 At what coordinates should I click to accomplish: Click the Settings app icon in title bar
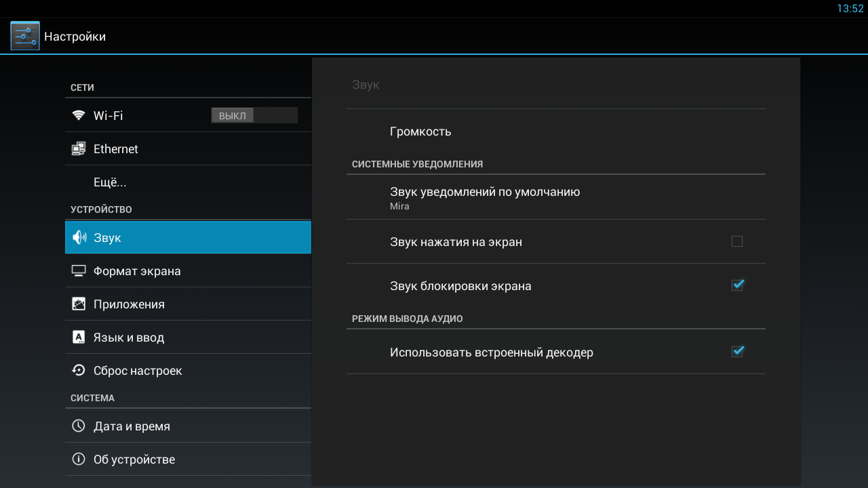click(25, 36)
